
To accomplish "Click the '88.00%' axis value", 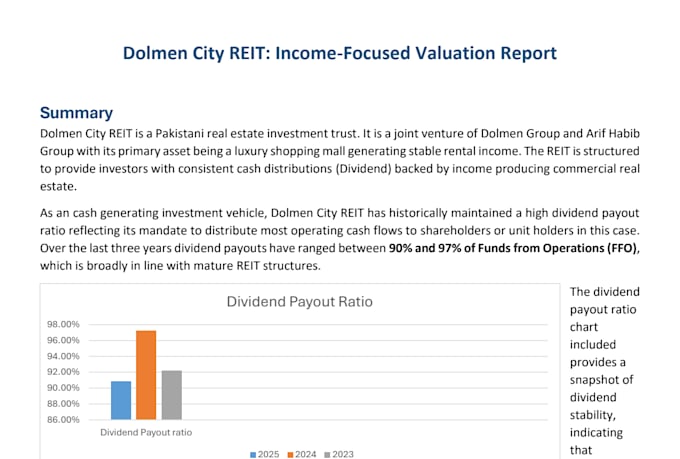I will tap(63, 404).
